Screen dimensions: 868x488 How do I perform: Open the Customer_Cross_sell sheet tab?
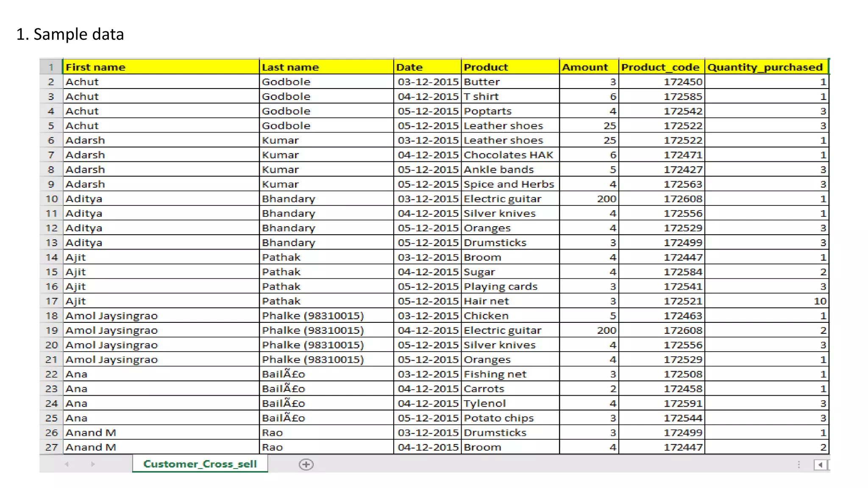[x=200, y=464]
